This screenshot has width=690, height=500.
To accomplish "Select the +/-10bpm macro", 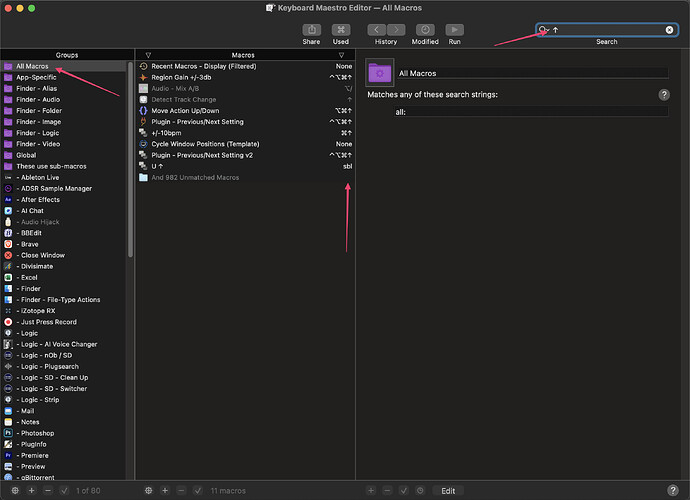I will (245, 133).
